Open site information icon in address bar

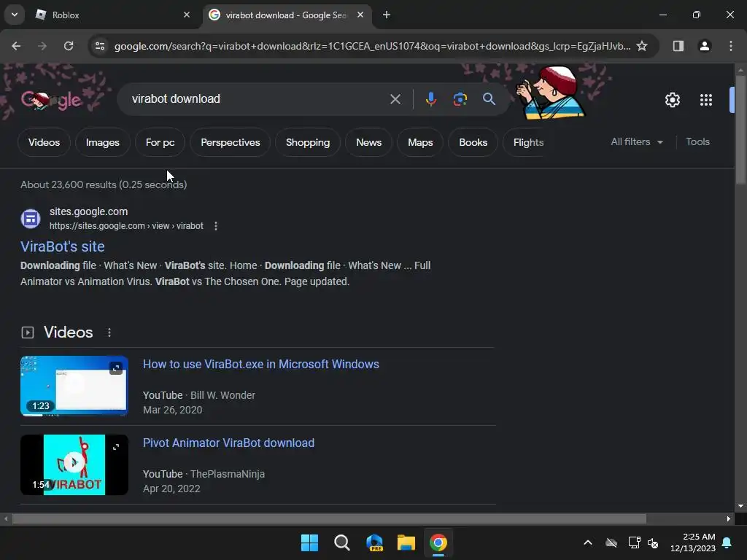[100, 46]
